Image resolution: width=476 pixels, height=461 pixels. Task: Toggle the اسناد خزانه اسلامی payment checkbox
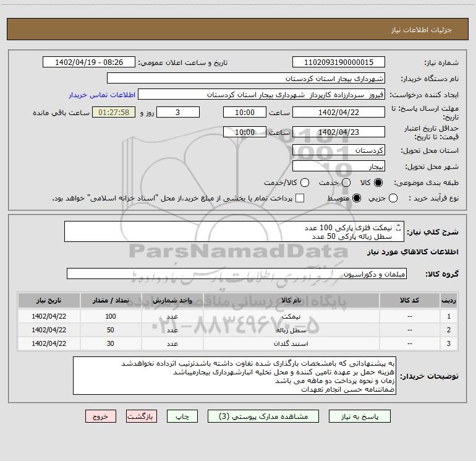[300, 198]
